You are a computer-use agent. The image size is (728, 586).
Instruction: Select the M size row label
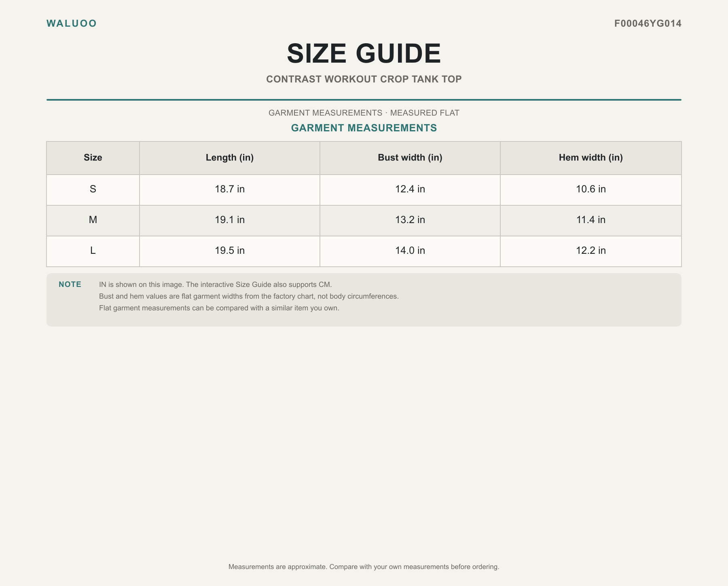[93, 220]
